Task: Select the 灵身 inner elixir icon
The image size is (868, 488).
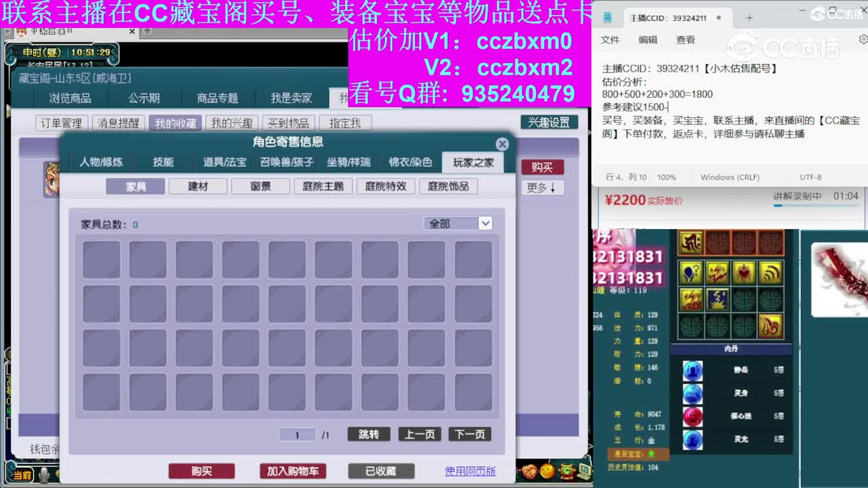Action: (x=692, y=394)
